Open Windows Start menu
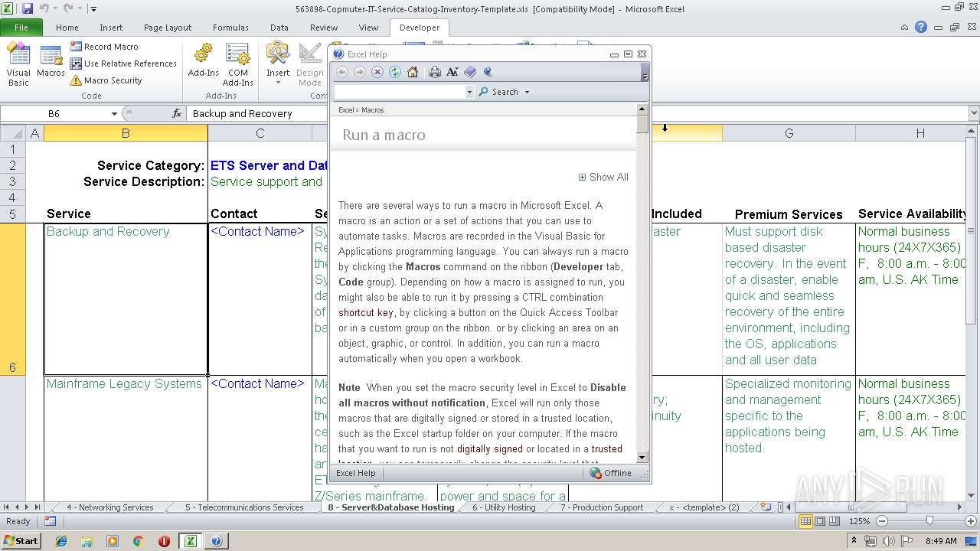The width and height of the screenshot is (980, 551). pos(21,540)
